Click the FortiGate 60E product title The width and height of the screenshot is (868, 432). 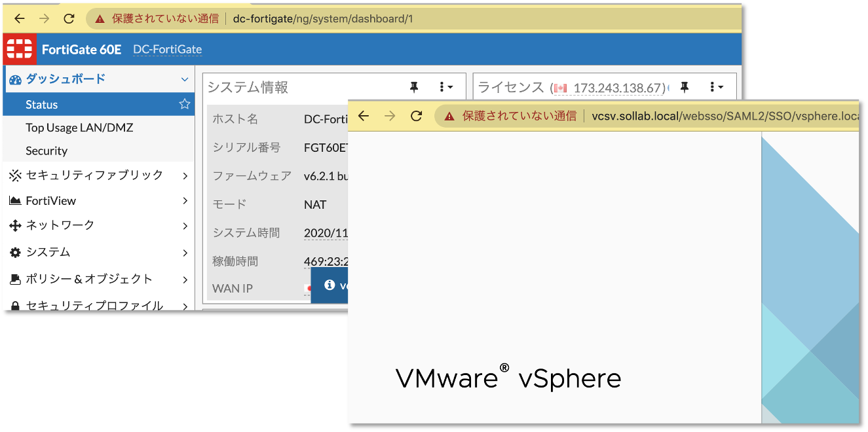point(82,50)
